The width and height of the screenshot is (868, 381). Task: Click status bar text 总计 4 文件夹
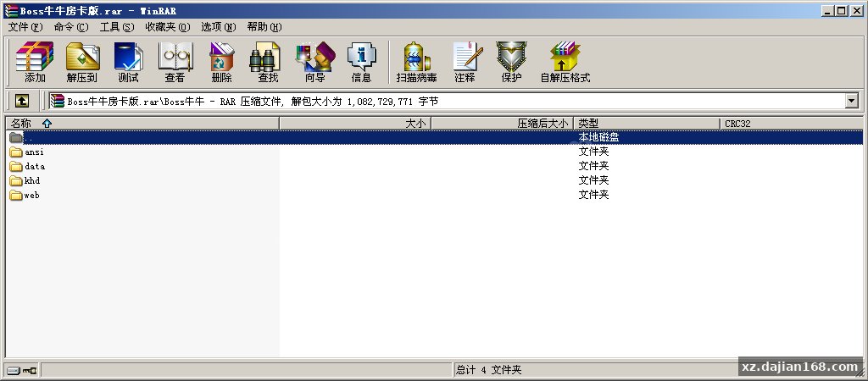click(x=489, y=370)
